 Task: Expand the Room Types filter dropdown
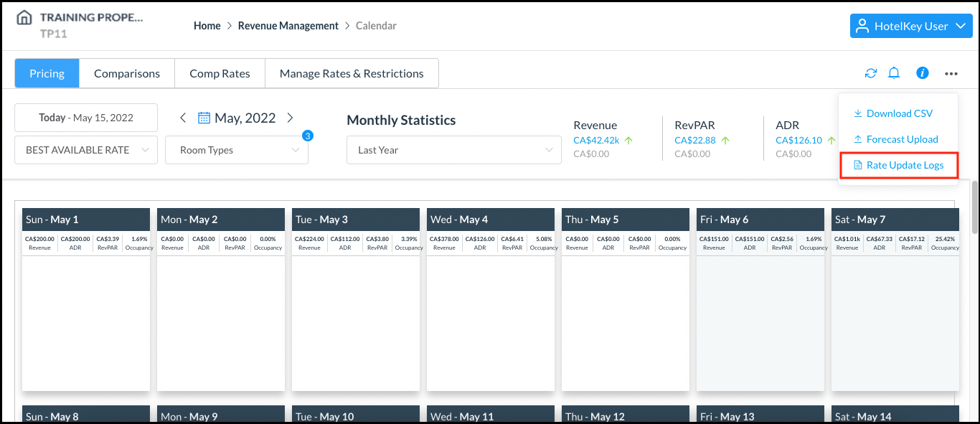coord(237,149)
